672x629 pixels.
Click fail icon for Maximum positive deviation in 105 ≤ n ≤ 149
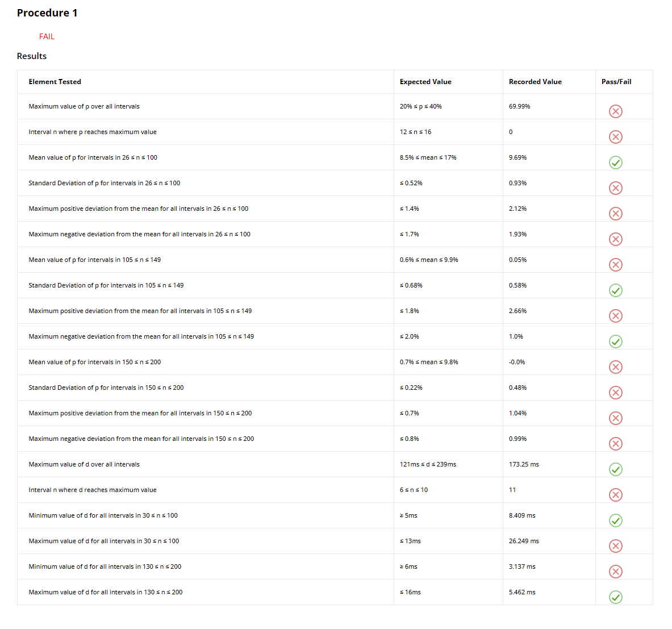point(615,316)
